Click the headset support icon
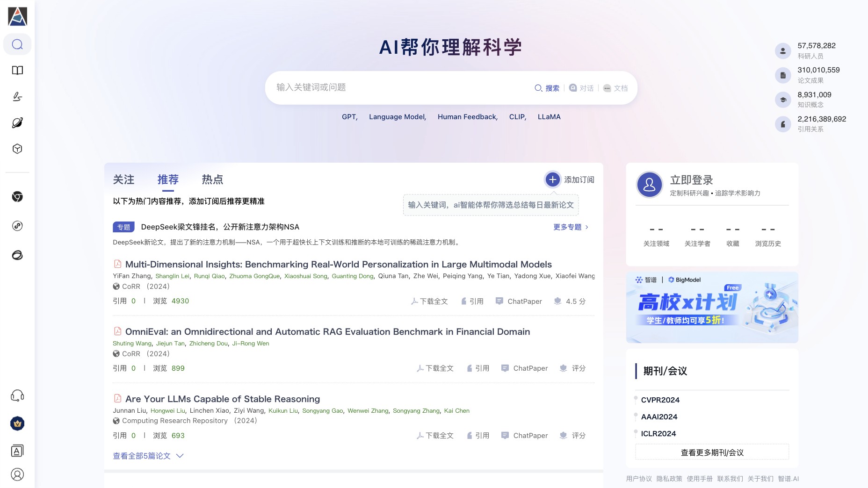 [x=17, y=396]
